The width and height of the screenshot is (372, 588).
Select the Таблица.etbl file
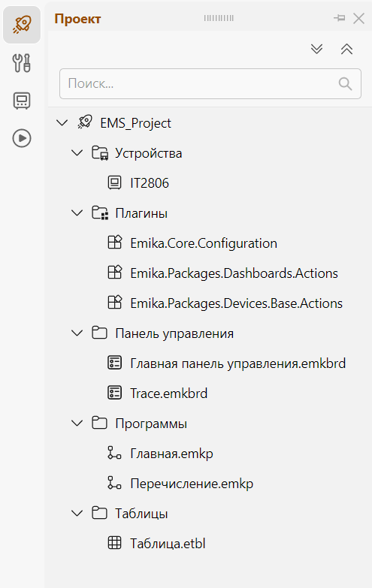168,544
